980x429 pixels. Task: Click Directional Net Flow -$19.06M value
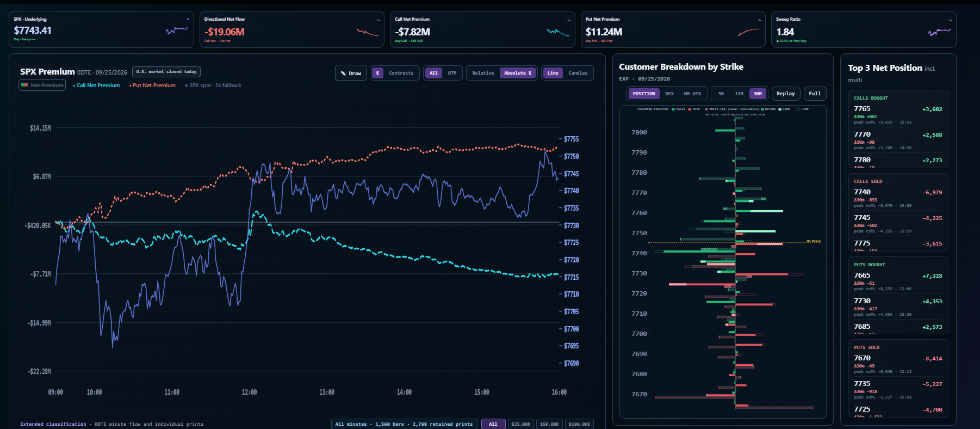point(225,32)
